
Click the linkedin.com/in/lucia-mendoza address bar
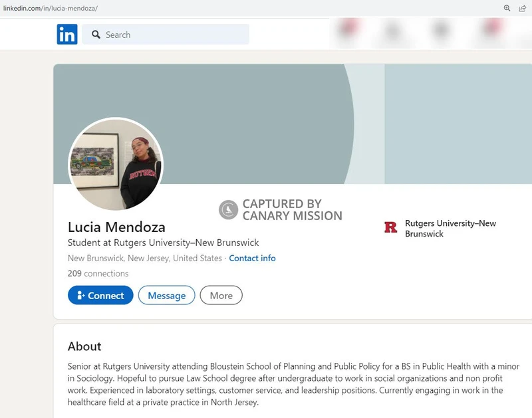pos(51,8)
